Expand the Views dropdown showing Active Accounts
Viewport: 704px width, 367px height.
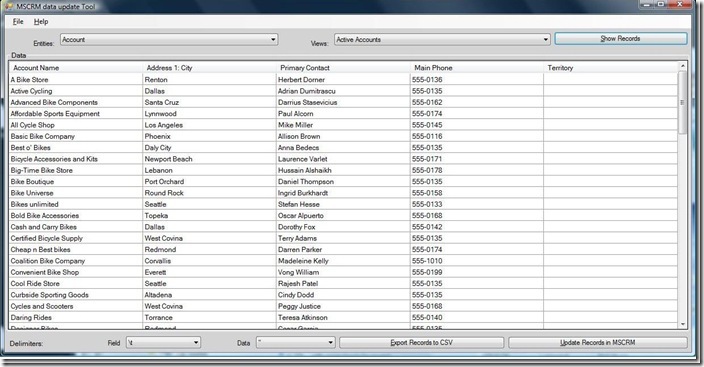click(x=442, y=40)
